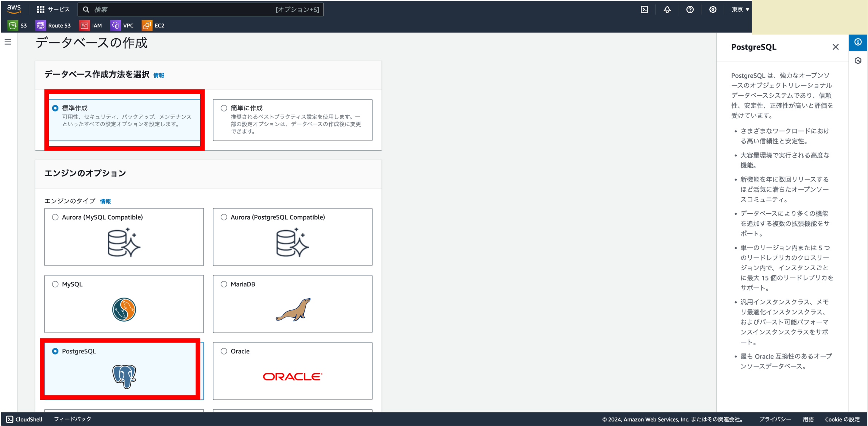The height and width of the screenshot is (426, 868).
Task: Select Oracle as the engine type
Action: pos(224,351)
